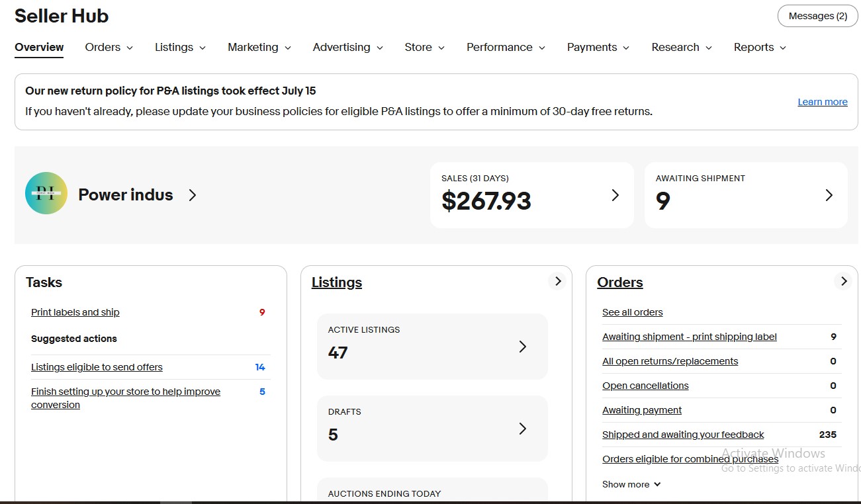Open the Payments menu

coord(598,48)
